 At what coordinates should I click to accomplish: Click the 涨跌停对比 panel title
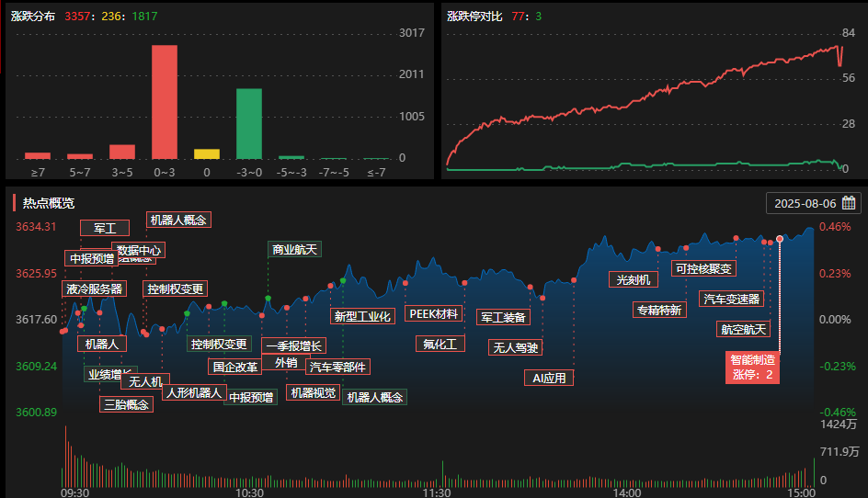474,16
